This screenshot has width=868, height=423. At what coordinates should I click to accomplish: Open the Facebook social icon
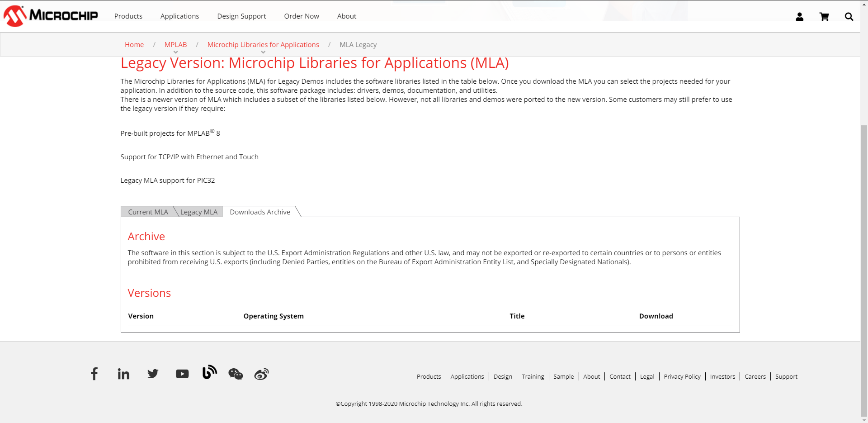[94, 374]
